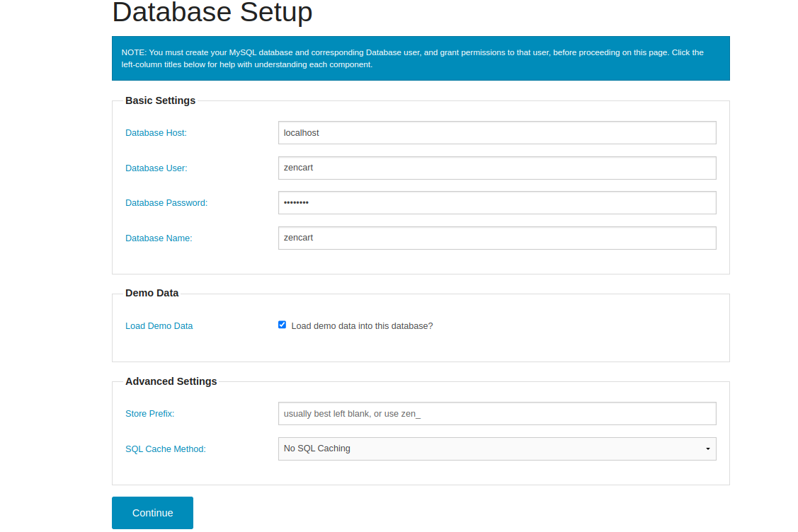Click into the Database User text field
This screenshot has height=532, width=798.
click(x=496, y=168)
